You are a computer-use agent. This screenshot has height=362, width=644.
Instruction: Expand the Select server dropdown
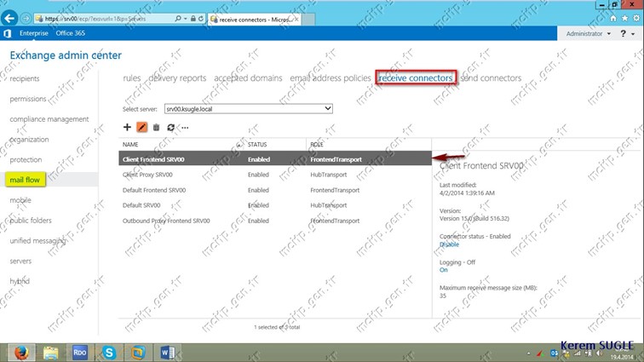pos(249,108)
